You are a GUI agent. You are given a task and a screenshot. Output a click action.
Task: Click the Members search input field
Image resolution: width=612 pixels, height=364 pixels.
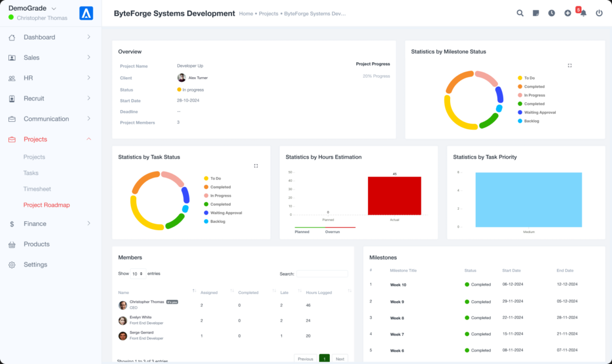click(x=322, y=274)
